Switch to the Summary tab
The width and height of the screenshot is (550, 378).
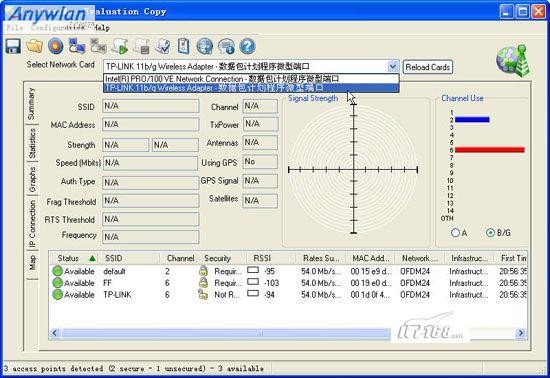point(32,104)
